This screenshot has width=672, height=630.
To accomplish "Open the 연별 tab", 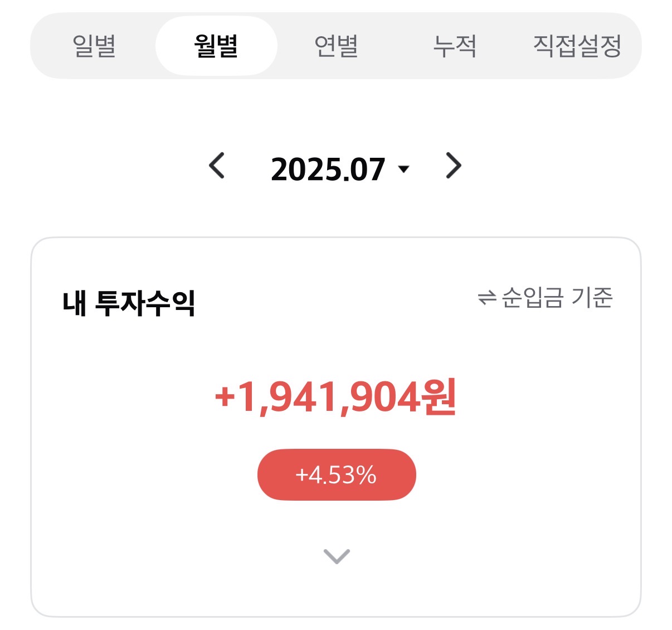I will click(x=336, y=46).
